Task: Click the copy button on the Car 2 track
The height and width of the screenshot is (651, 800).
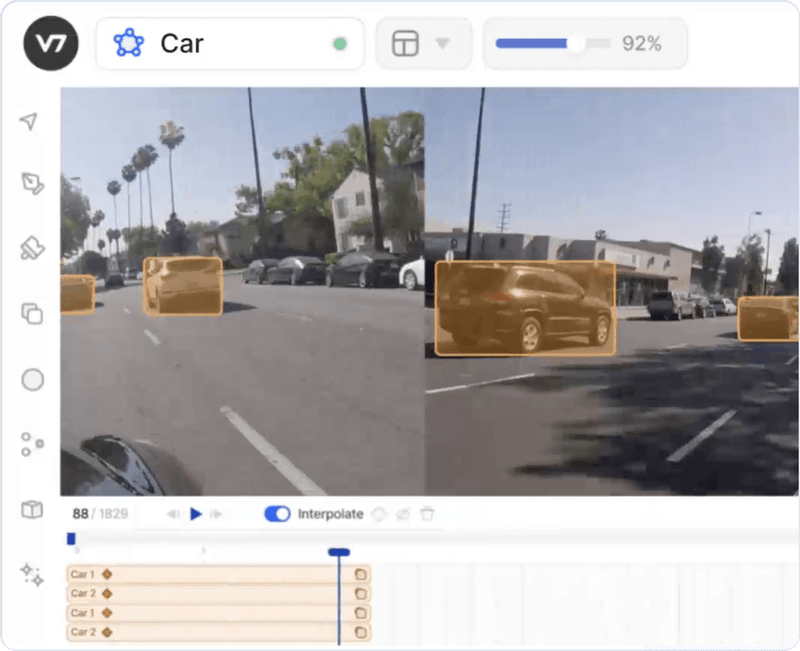Action: tap(360, 593)
